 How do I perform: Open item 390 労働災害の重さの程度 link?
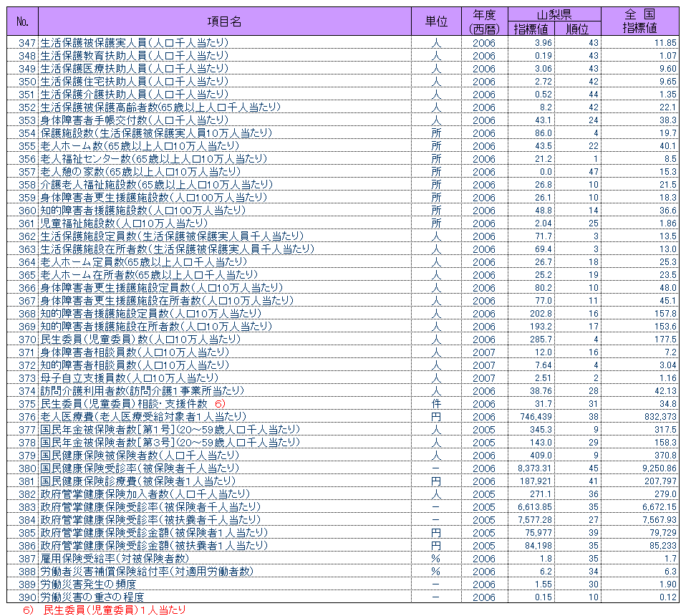(92, 597)
